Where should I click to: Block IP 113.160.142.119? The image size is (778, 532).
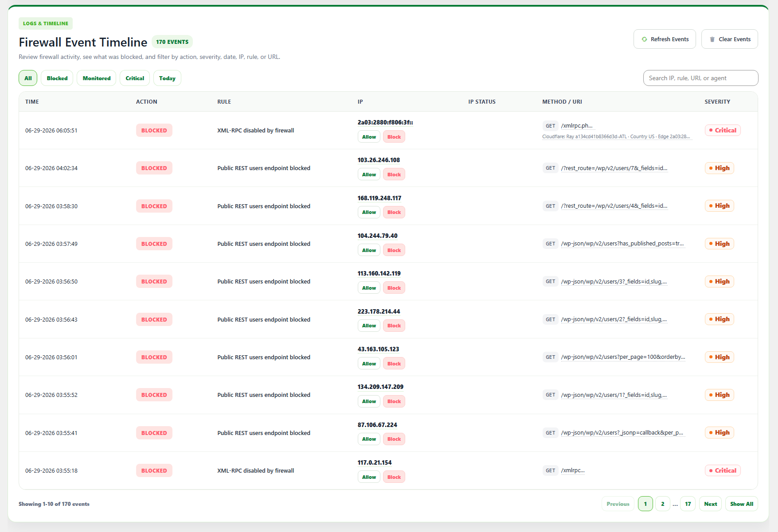coord(394,288)
